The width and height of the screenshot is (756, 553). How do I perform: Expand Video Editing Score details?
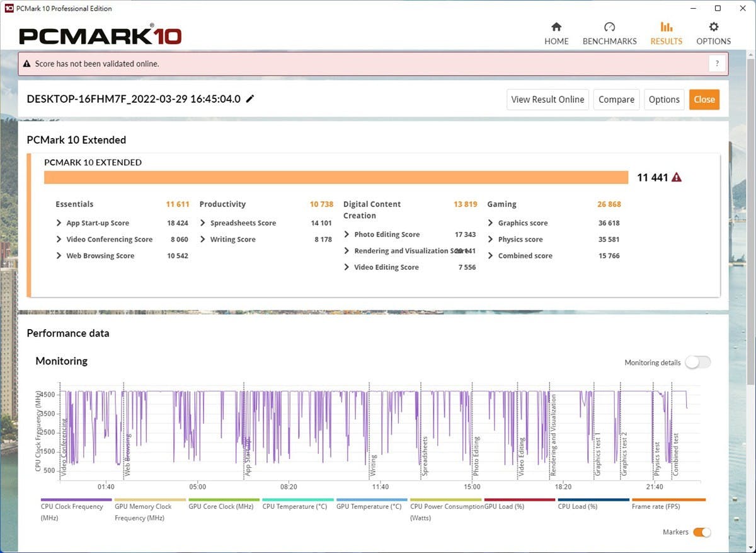click(x=347, y=267)
